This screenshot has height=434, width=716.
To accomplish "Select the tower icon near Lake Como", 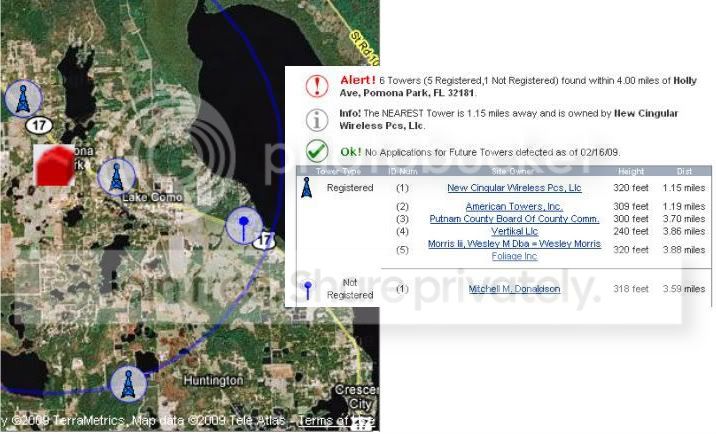I will pos(119,177).
